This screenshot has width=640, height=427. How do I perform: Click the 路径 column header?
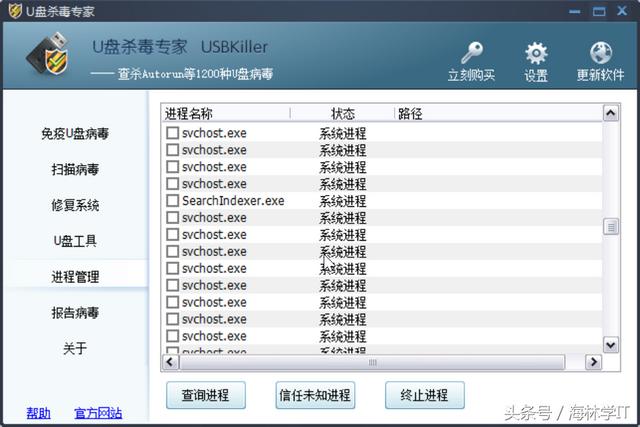point(499,113)
